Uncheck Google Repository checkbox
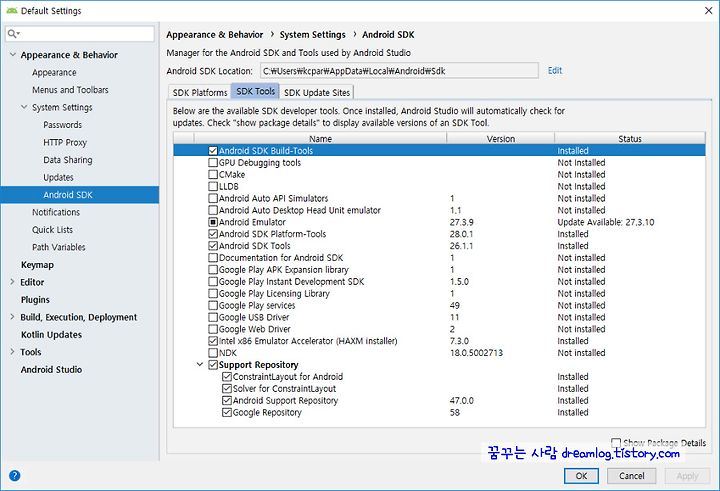 [x=226, y=412]
